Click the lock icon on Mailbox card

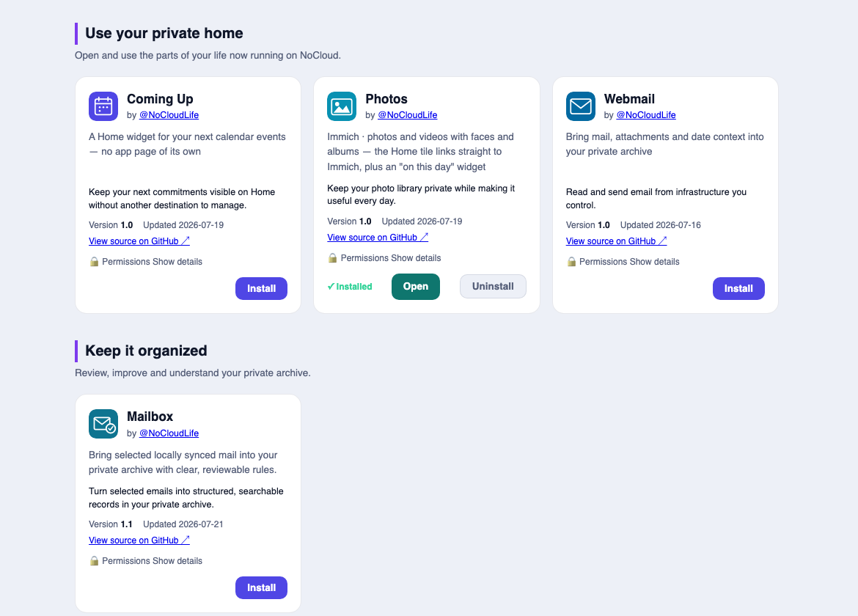(x=94, y=561)
